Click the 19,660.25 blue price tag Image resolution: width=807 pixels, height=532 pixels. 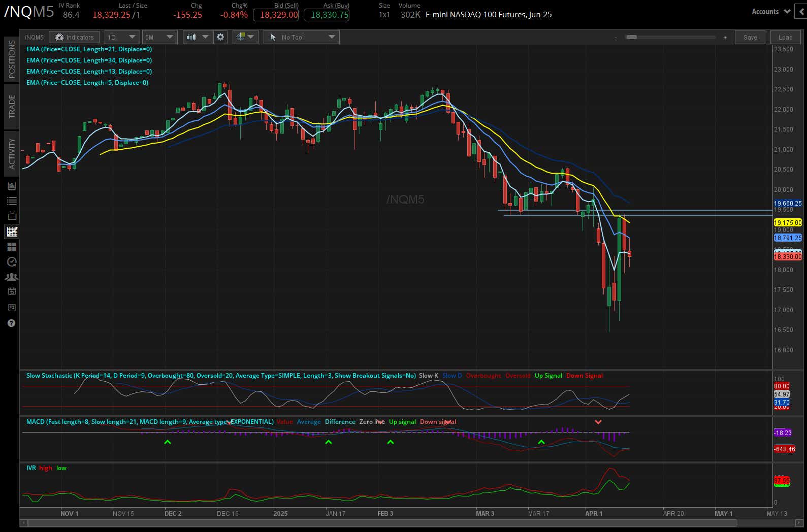(788, 204)
